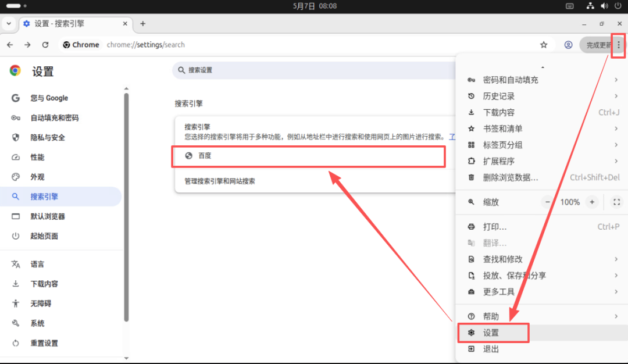Increase zoom with plus button
The image size is (628, 364).
[x=592, y=202]
